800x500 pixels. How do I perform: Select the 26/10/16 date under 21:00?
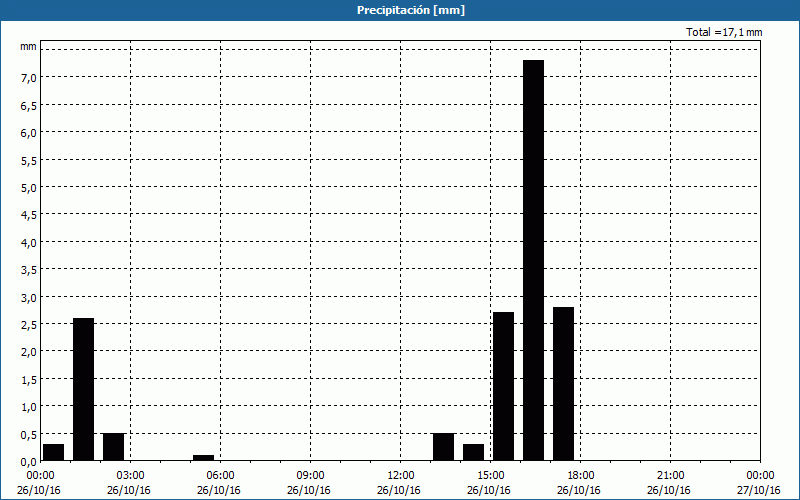pyautogui.click(x=669, y=491)
